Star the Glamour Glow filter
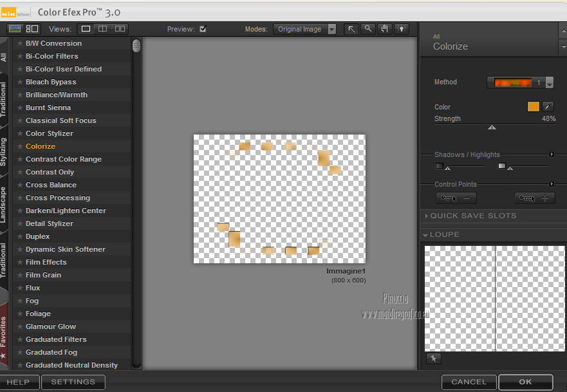Image resolution: width=567 pixels, height=392 pixels. point(20,326)
